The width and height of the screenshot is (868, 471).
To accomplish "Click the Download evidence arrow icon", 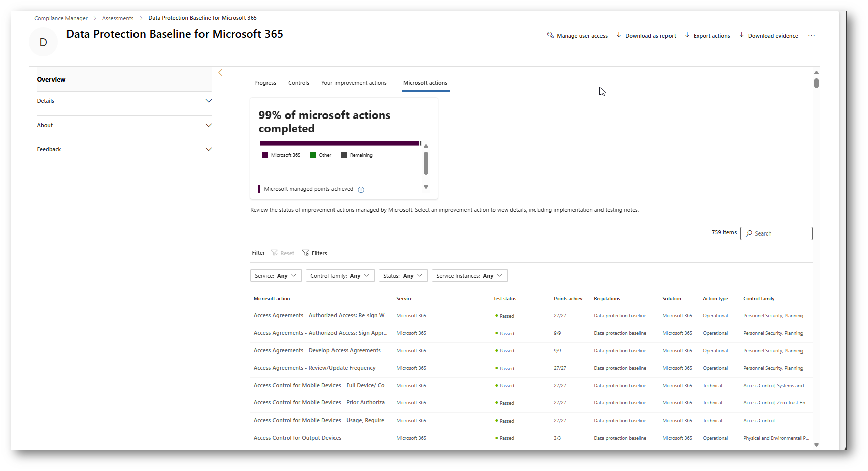I will click(741, 35).
